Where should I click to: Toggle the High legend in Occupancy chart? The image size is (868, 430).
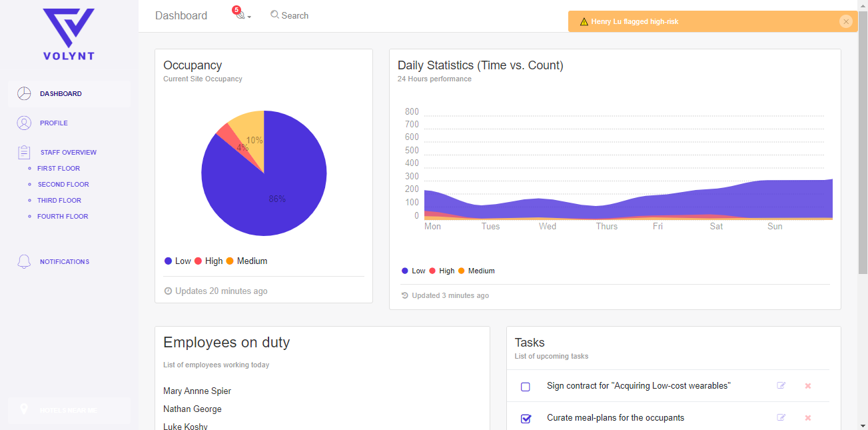(x=209, y=261)
